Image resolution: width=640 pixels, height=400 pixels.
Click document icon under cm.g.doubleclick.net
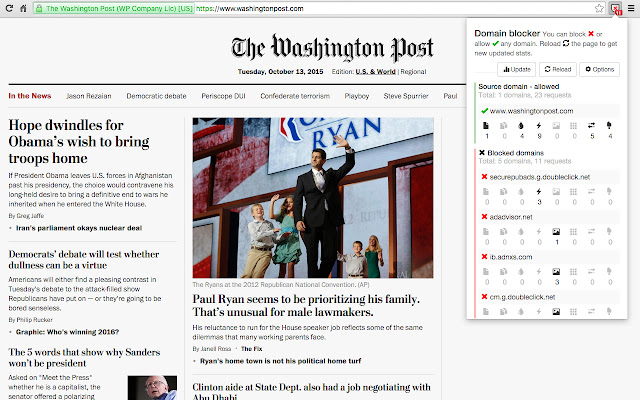(486, 311)
